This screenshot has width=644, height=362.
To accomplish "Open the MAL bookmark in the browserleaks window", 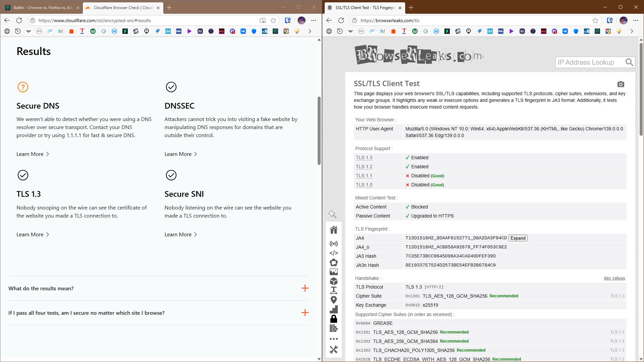I will (501, 31).
